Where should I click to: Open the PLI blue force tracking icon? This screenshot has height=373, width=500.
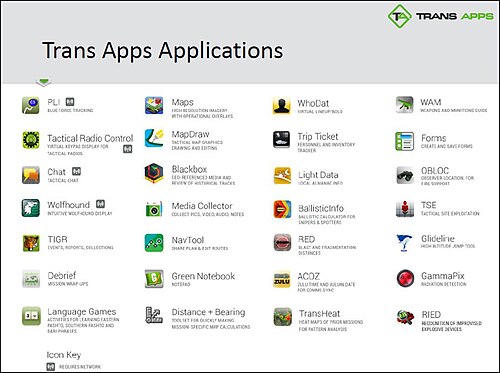pos(31,105)
